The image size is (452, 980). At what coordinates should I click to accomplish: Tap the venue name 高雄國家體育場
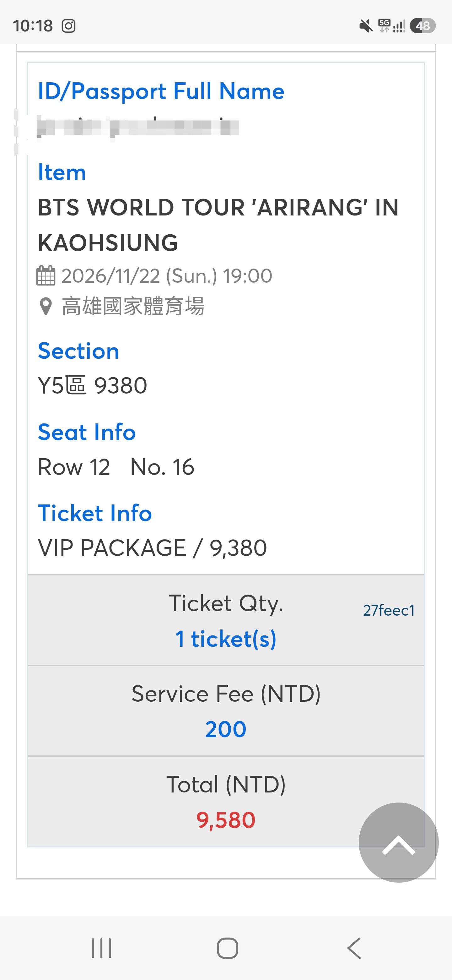point(133,307)
